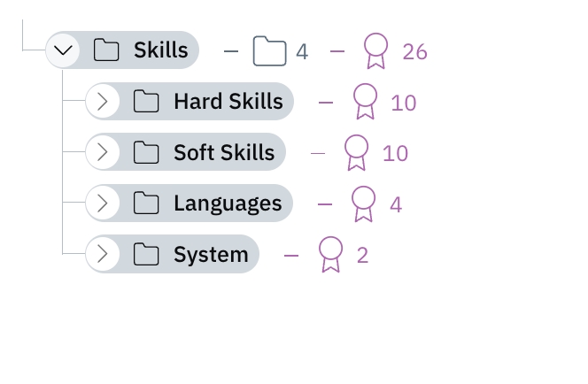Select the Skills tree item label
The image size is (588, 384).
click(161, 50)
